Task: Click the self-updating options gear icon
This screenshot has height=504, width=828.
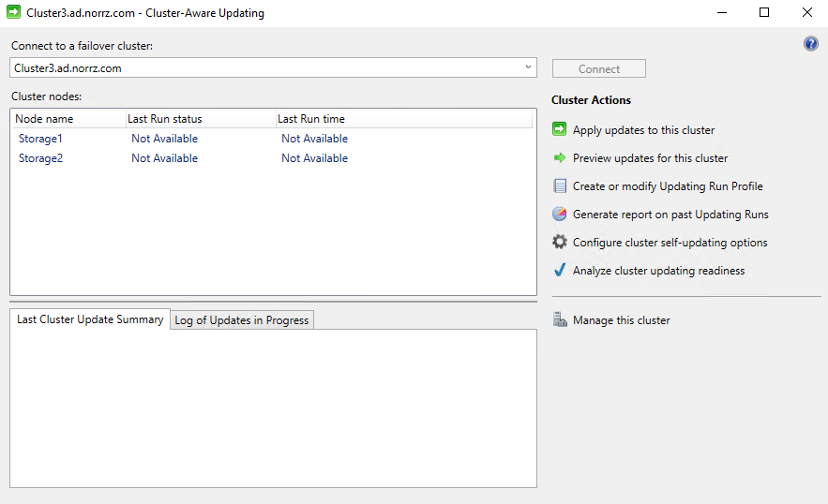Action: pyautogui.click(x=560, y=243)
